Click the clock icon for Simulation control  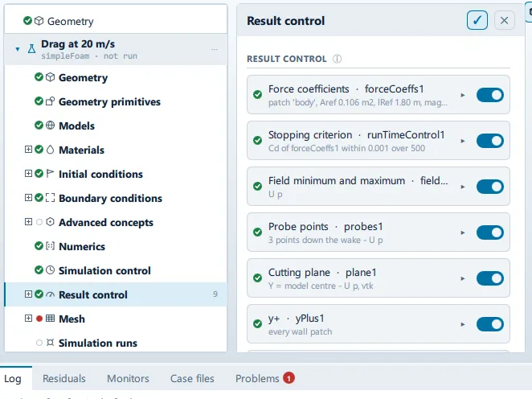tap(50, 270)
